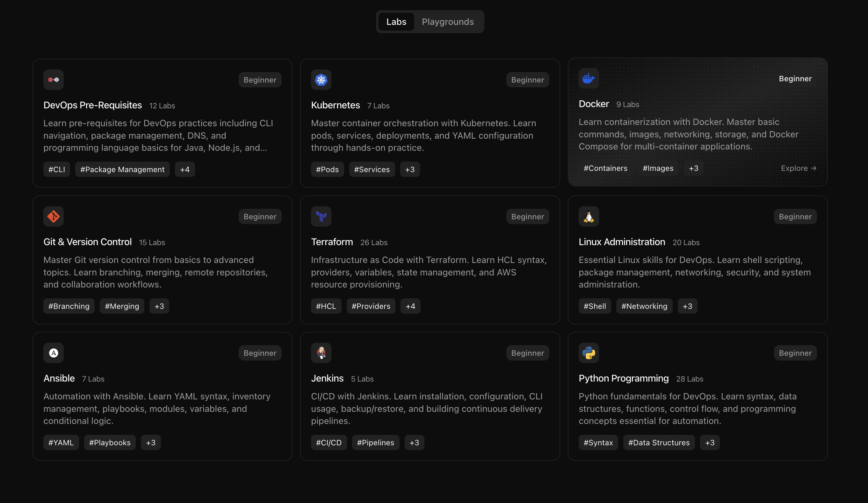Click the Docker whale icon
The width and height of the screenshot is (868, 503).
(588, 78)
